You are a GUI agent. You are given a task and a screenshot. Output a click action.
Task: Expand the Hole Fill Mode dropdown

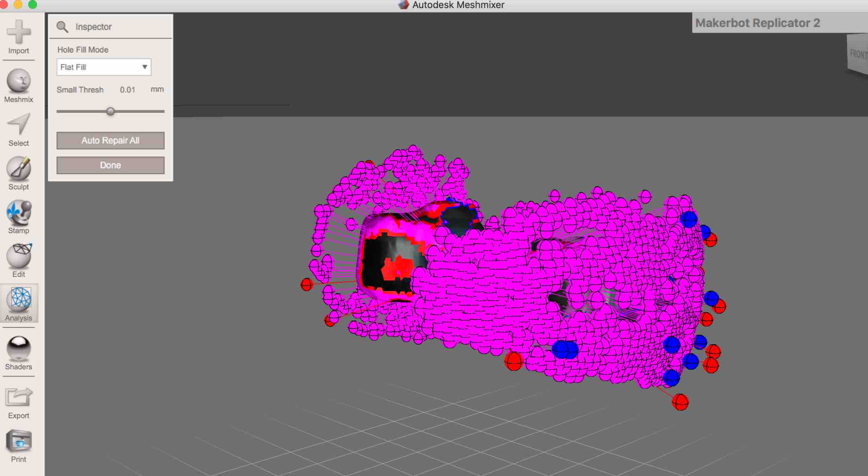pyautogui.click(x=104, y=67)
